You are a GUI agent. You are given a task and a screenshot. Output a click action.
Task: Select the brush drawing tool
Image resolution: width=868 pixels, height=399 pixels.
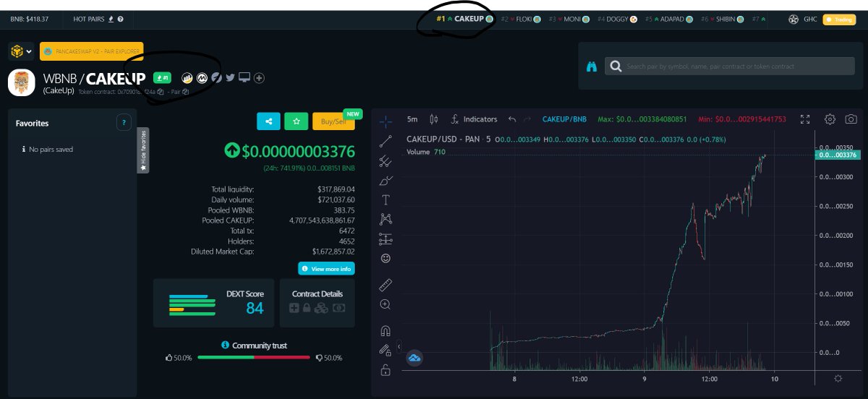click(x=386, y=180)
